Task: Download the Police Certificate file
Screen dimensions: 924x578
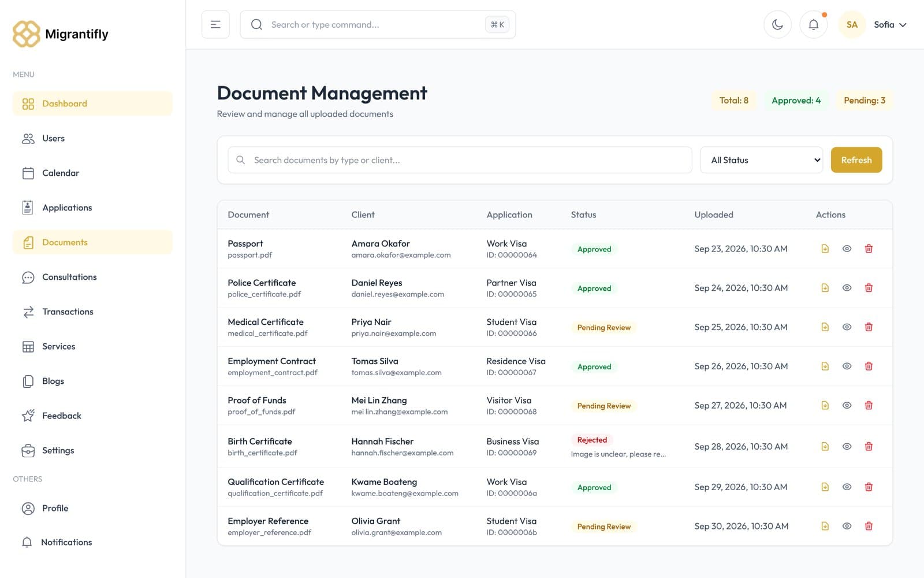Action: pyautogui.click(x=825, y=288)
